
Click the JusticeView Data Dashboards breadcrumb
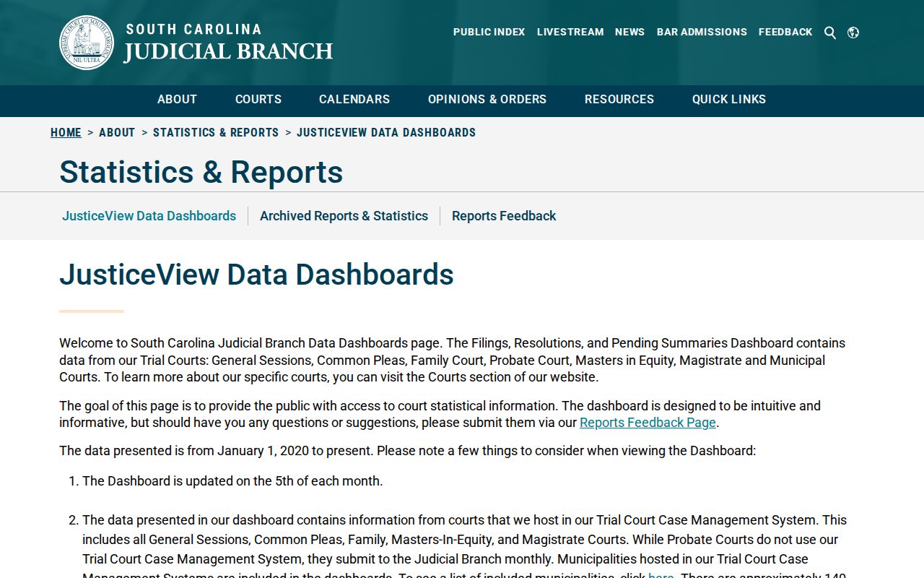tap(386, 133)
